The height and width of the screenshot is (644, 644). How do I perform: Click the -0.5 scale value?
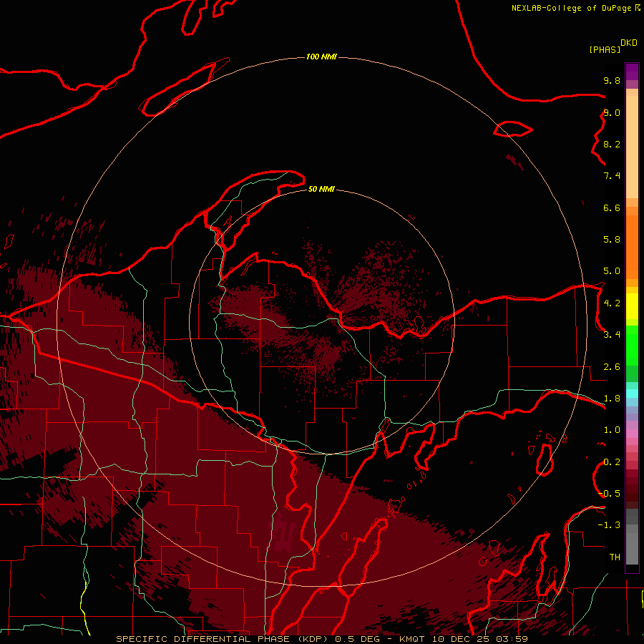click(609, 494)
